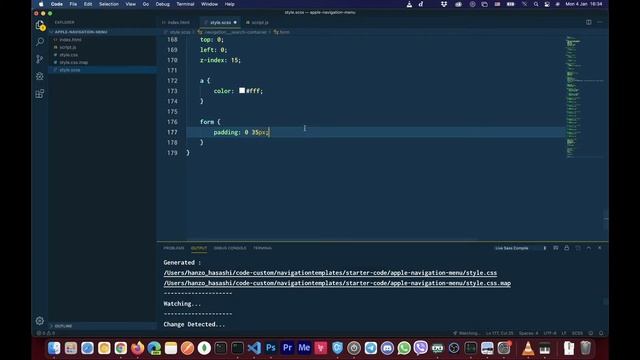Open Telegram from the dock
The width and height of the screenshot is (640, 360).
point(371,348)
